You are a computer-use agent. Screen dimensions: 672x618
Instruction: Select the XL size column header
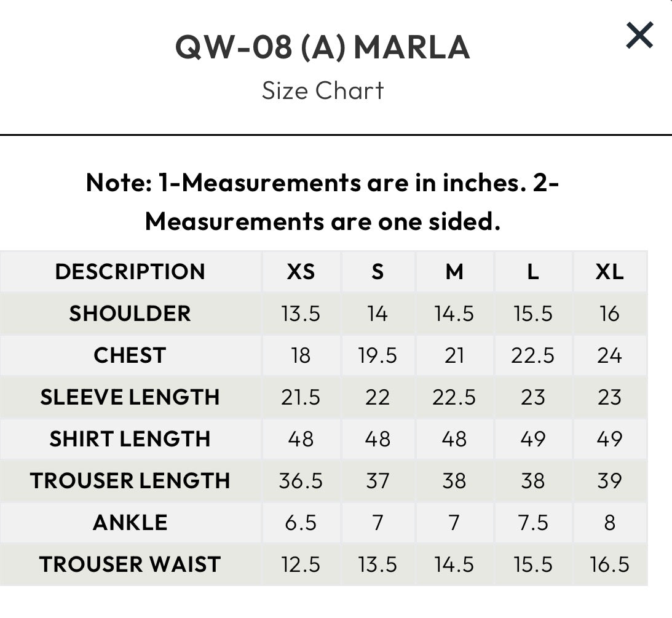click(609, 272)
